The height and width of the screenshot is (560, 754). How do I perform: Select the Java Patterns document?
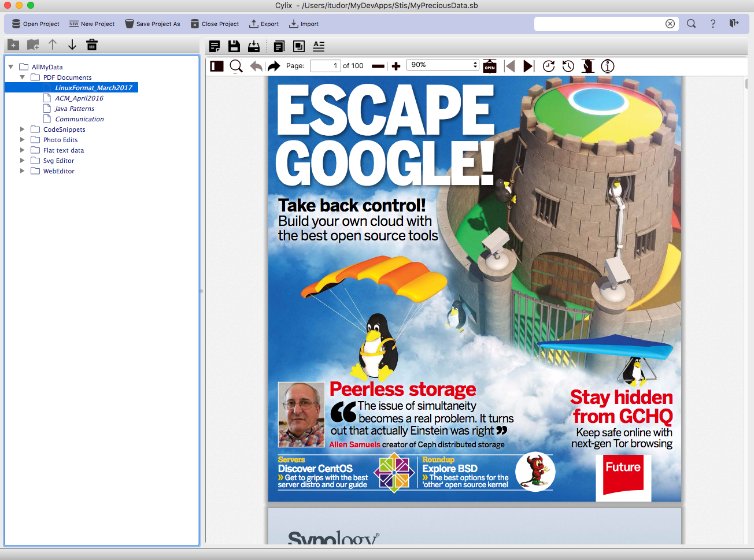point(75,109)
